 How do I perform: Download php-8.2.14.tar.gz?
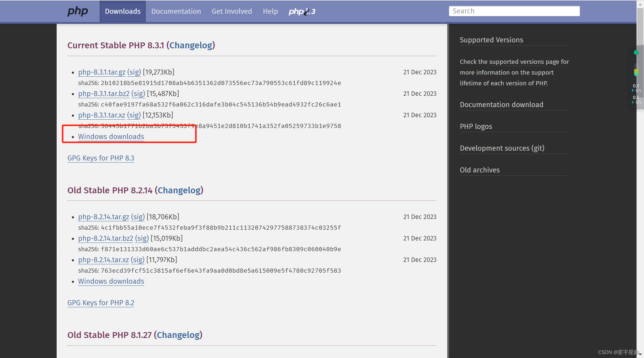pyautogui.click(x=103, y=217)
